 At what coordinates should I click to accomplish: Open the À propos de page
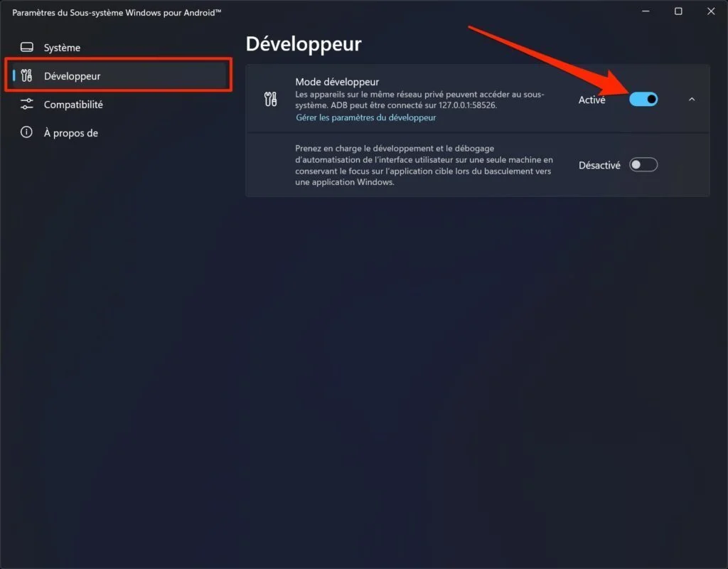[117, 133]
